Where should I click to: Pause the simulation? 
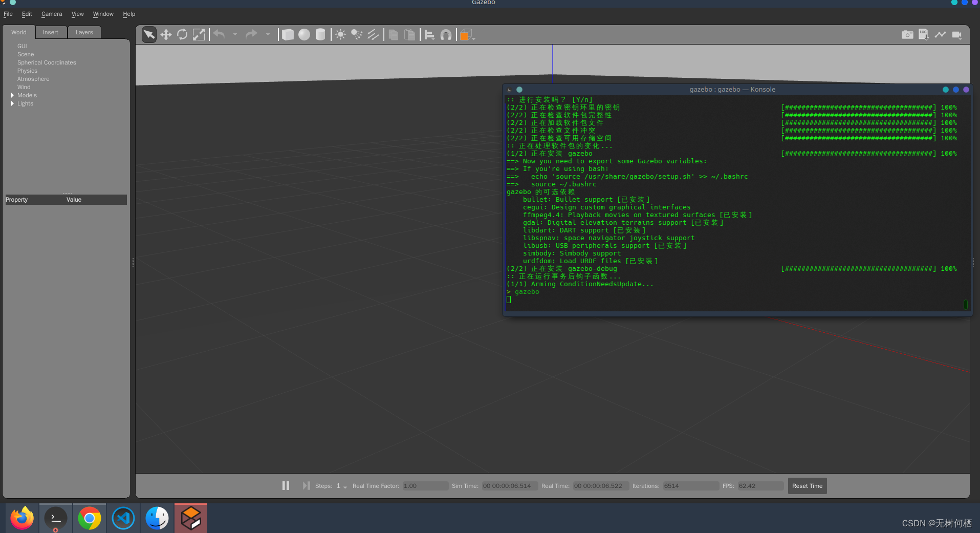(286, 485)
